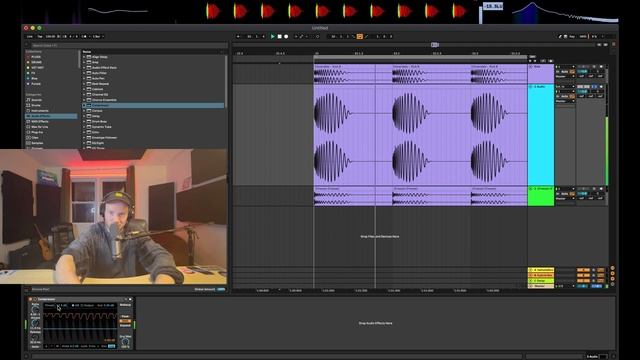Stop playback with the Stop button
Image resolution: width=640 pixels, height=360 pixels.
280,36
